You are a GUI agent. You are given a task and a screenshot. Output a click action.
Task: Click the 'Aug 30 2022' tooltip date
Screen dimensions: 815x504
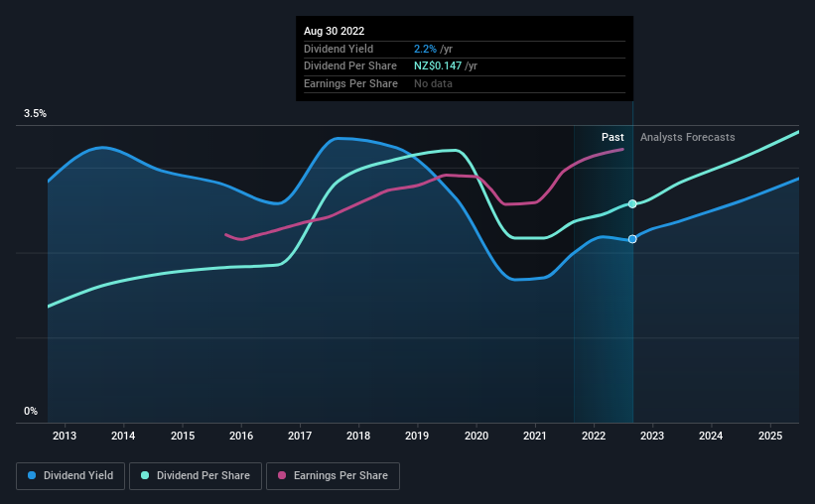click(x=334, y=31)
